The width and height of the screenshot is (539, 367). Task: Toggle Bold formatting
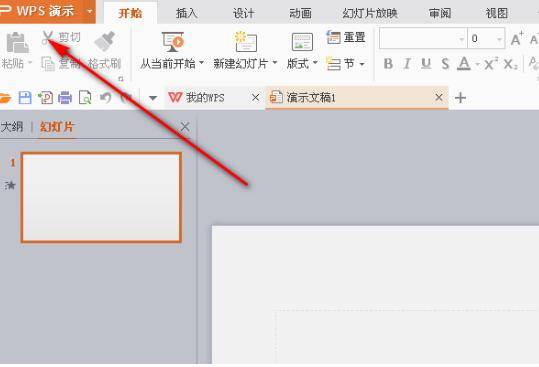pyautogui.click(x=388, y=64)
